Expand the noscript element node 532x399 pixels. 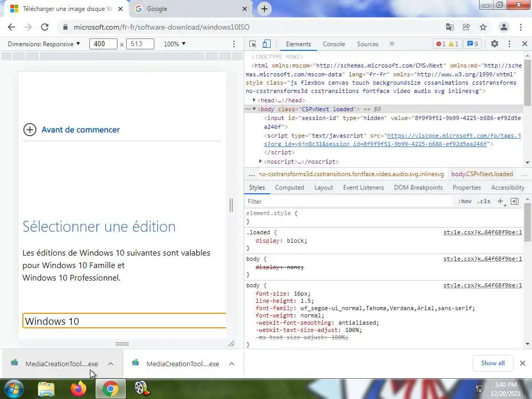coord(261,162)
